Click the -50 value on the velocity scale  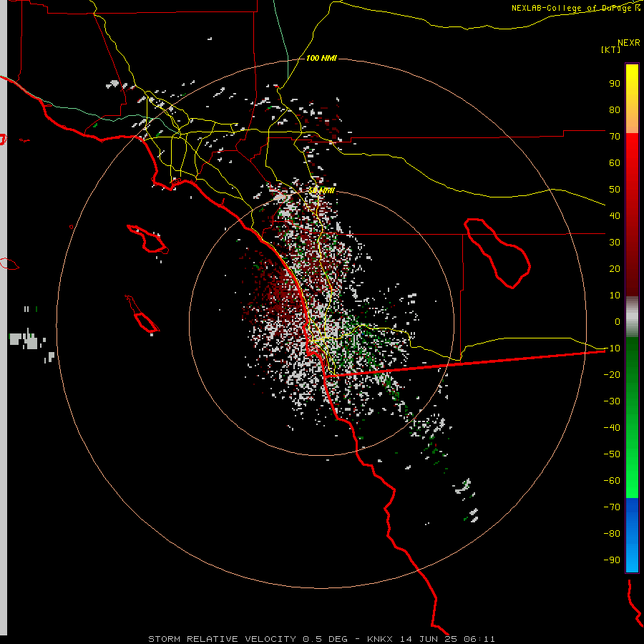coord(612,454)
